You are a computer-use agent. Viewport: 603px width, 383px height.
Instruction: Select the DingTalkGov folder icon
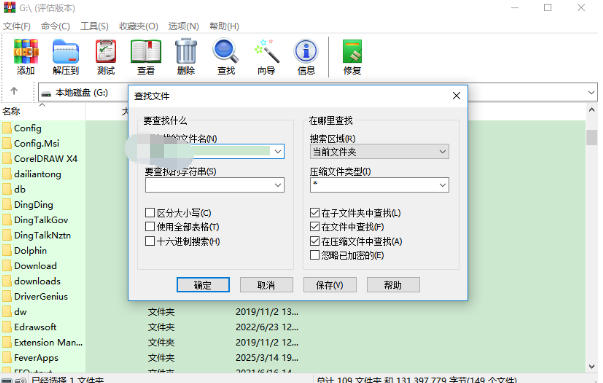[x=7, y=220]
